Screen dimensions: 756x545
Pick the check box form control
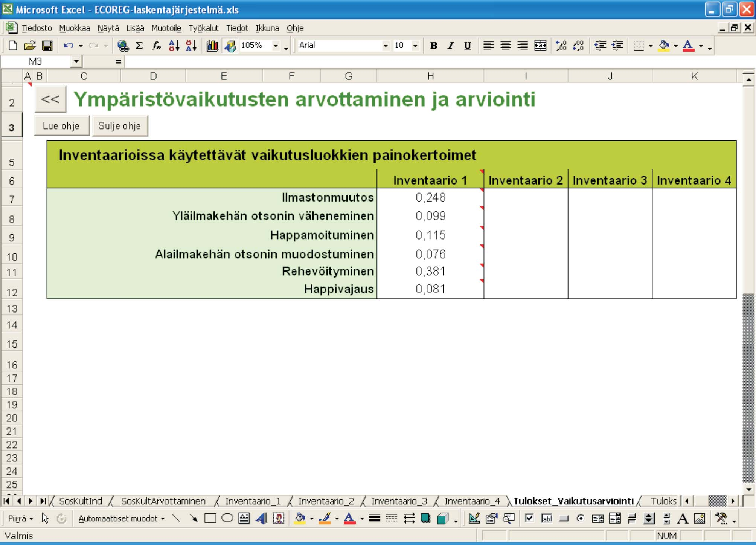click(x=529, y=518)
